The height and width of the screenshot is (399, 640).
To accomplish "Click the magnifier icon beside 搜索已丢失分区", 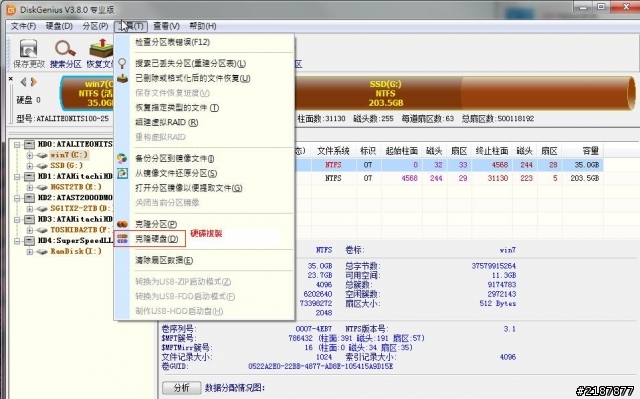I will click(x=122, y=63).
